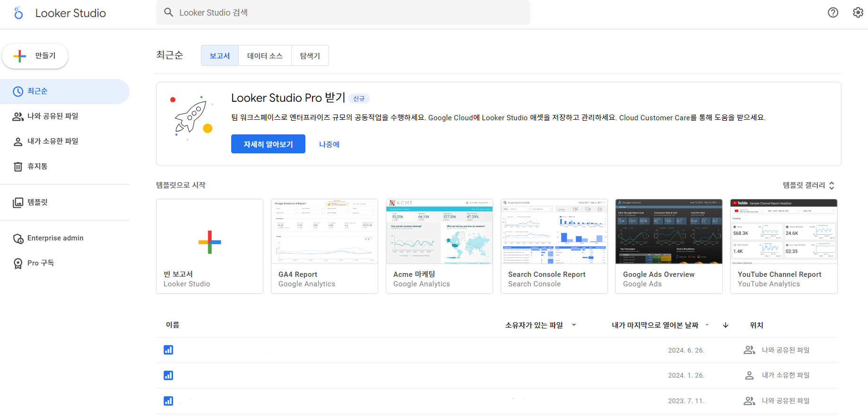Click the Looker Studio Pro 받기 heading
Viewport: 868px width, 416px height.
288,98
